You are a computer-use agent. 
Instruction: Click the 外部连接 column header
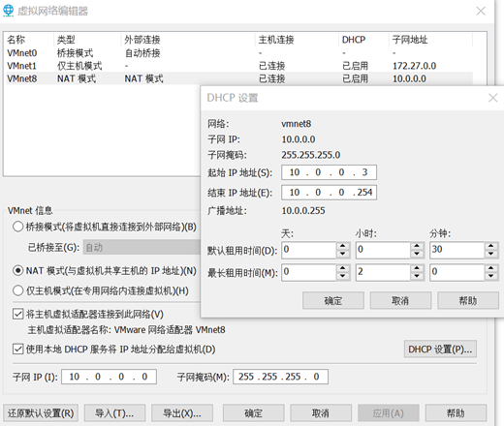(x=188, y=40)
